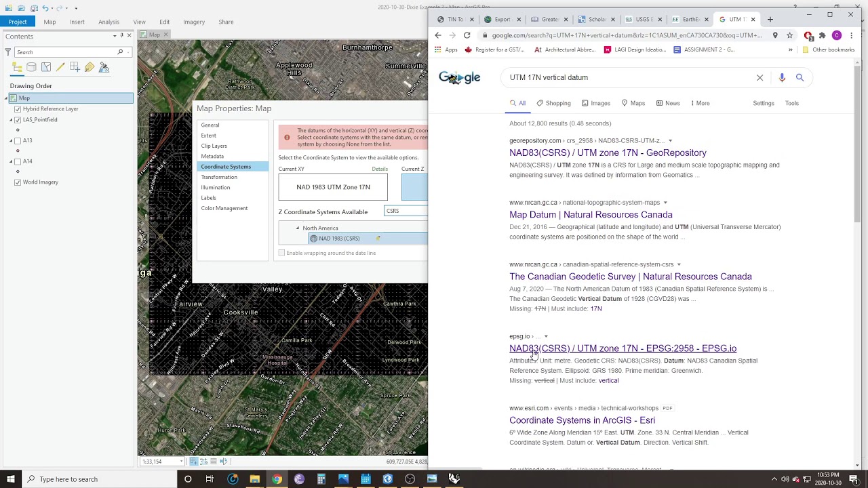Image resolution: width=868 pixels, height=488 pixels.
Task: Open a new Chrome tab
Action: 770,19
